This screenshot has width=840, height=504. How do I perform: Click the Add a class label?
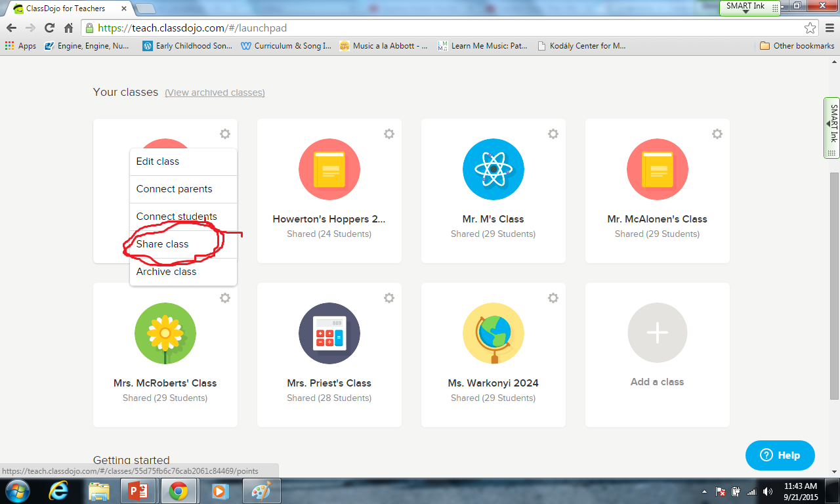pyautogui.click(x=658, y=382)
